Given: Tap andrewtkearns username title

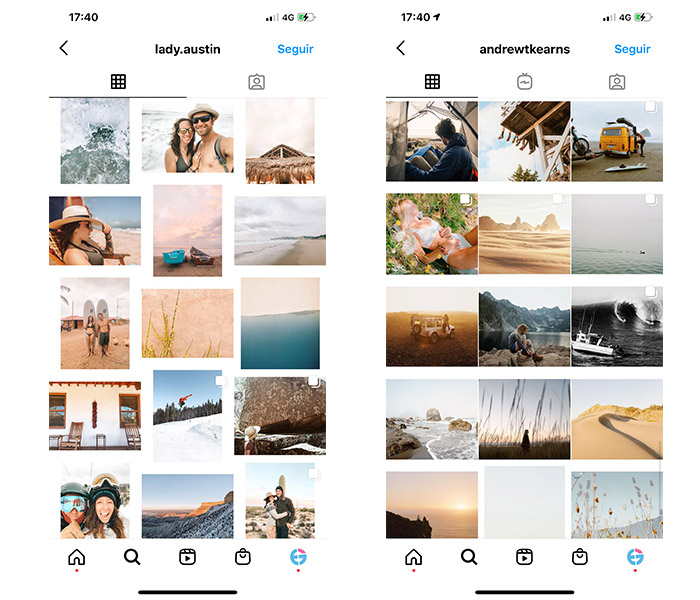Looking at the screenshot, I should [525, 49].
